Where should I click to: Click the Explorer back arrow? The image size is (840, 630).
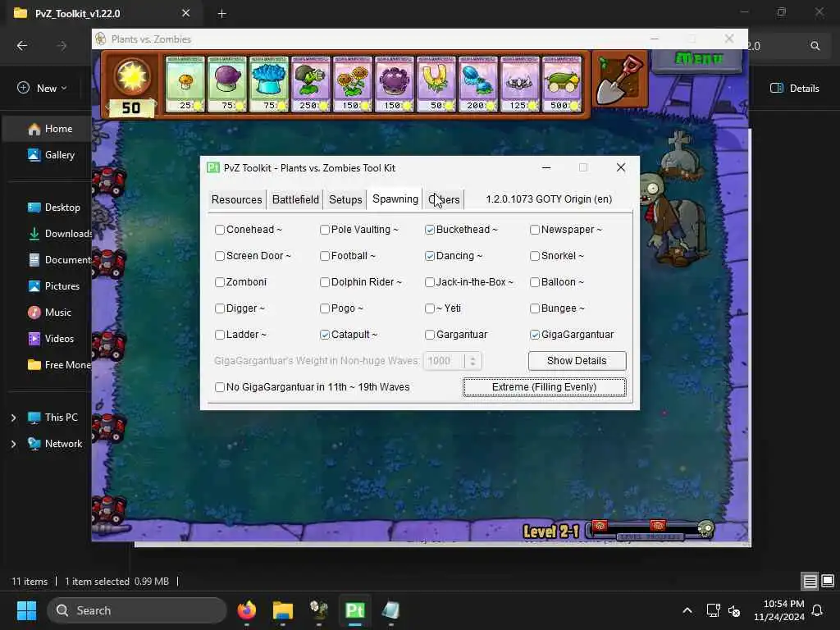22,46
